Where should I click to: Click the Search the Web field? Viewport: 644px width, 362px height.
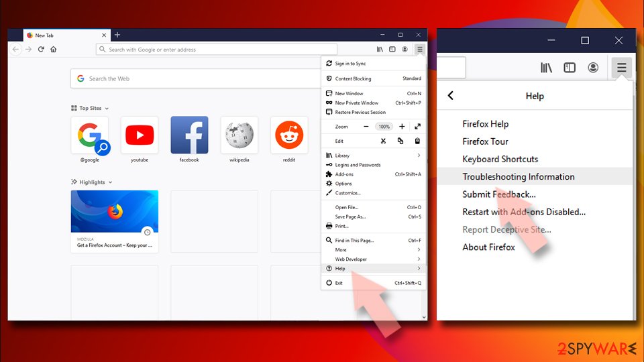point(196,78)
